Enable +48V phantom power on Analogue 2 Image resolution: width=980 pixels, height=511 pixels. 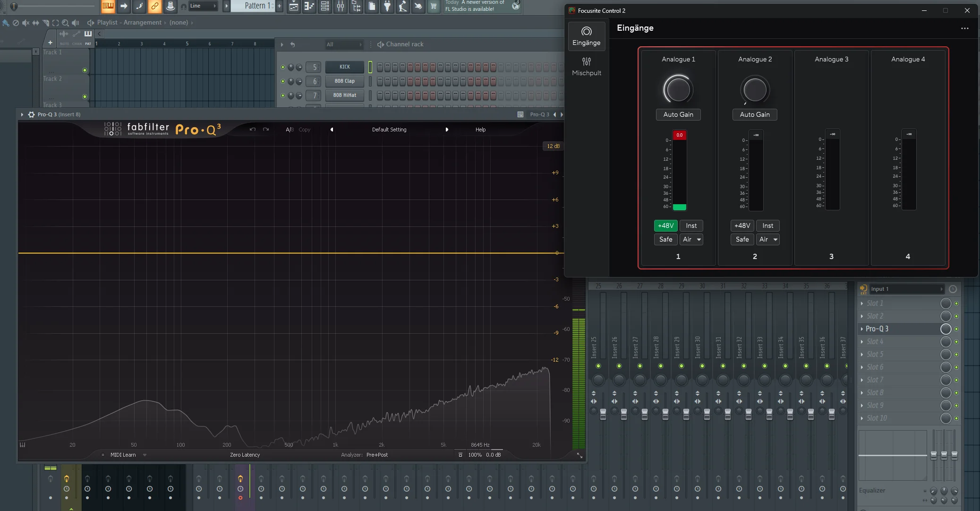pyautogui.click(x=742, y=226)
